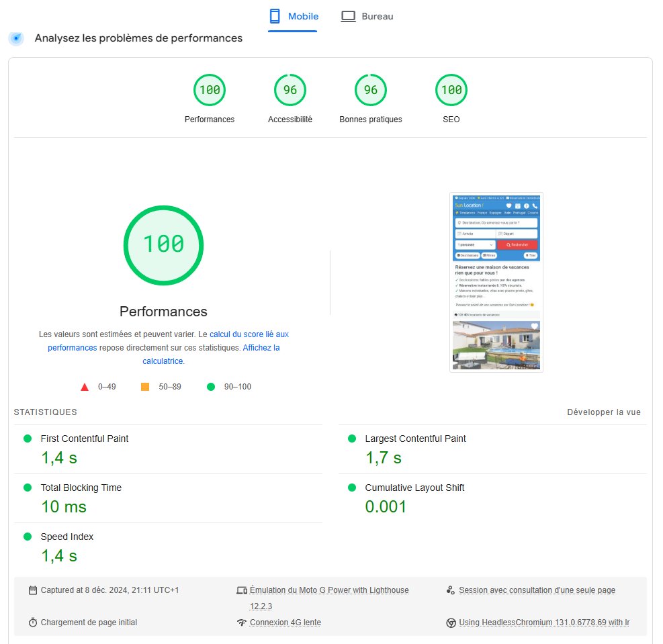The width and height of the screenshot is (663, 644).
Task: Click the insights sparkle icon beside Analysez les problèmes
Action: coord(15,38)
